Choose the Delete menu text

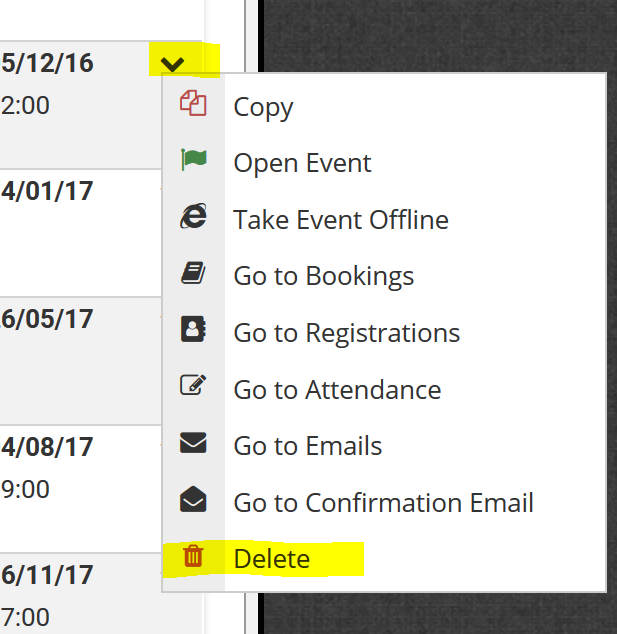271,559
